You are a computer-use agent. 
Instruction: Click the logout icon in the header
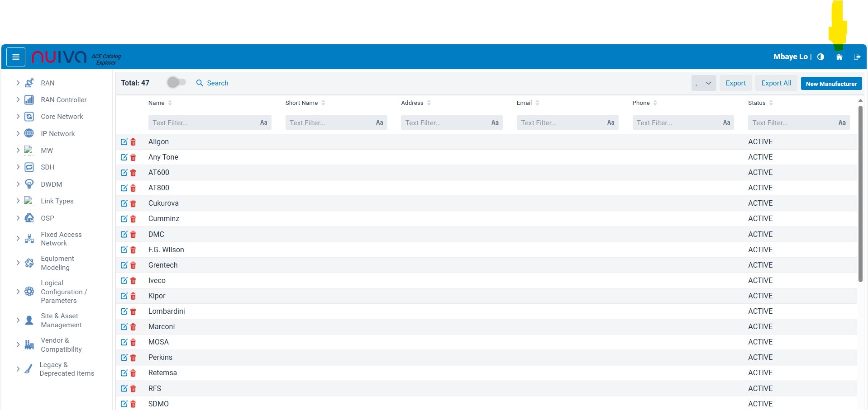click(x=857, y=57)
